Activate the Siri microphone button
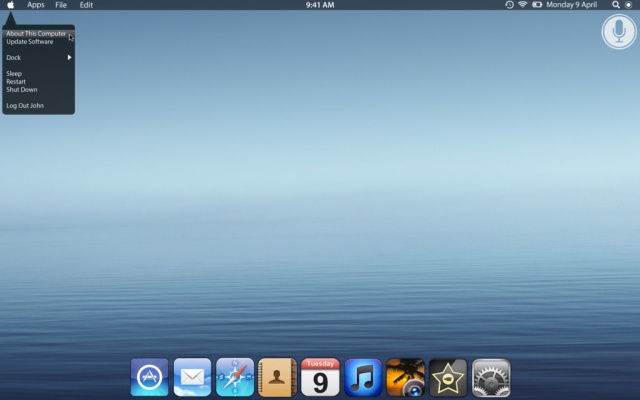The image size is (640, 400). click(x=619, y=32)
